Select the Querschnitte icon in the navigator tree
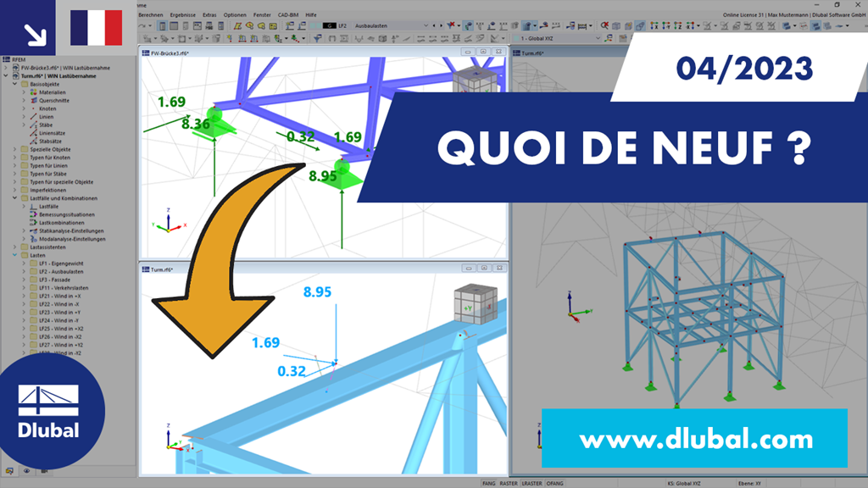The width and height of the screenshot is (868, 488). coord(35,101)
